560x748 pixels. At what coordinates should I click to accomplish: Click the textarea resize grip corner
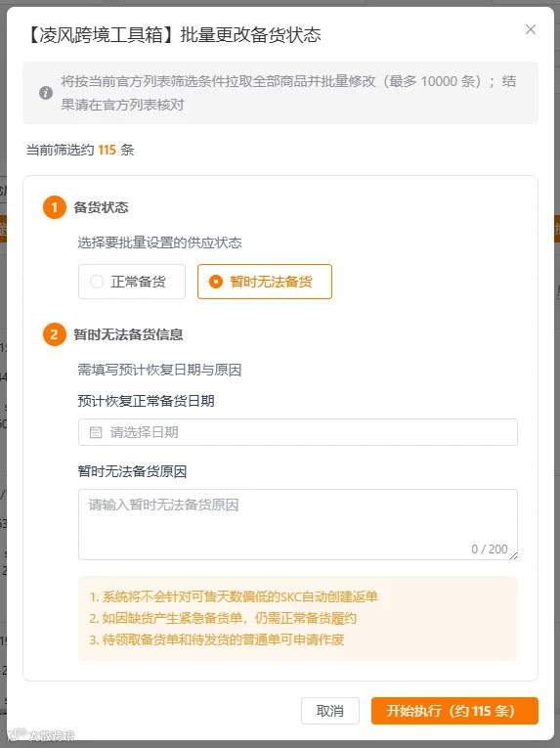click(513, 555)
